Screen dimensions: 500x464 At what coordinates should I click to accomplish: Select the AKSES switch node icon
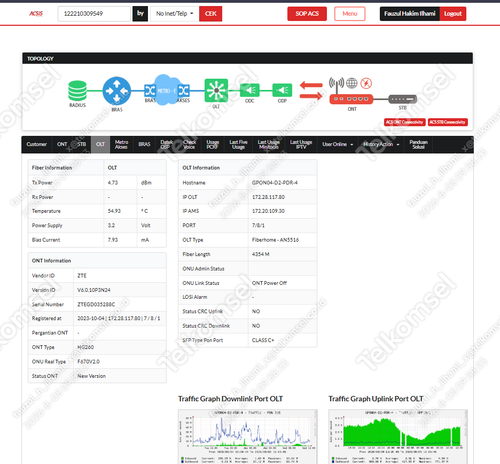(184, 90)
